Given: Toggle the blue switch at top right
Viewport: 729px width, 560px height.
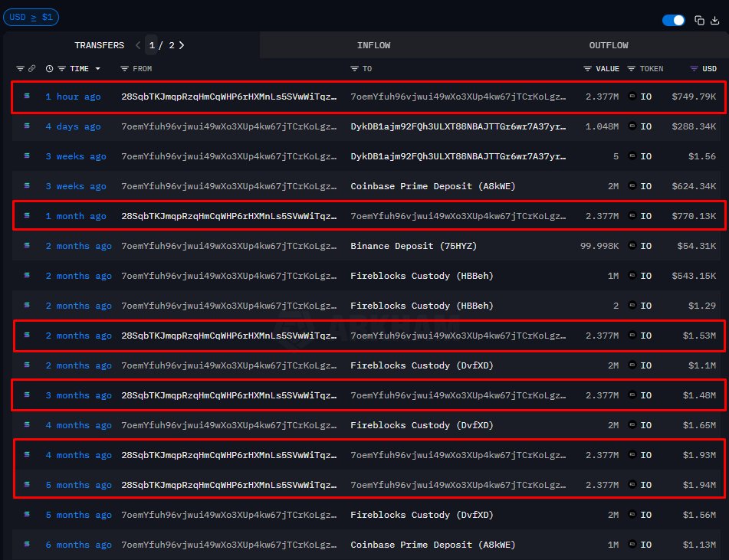Looking at the screenshot, I should (x=673, y=21).
